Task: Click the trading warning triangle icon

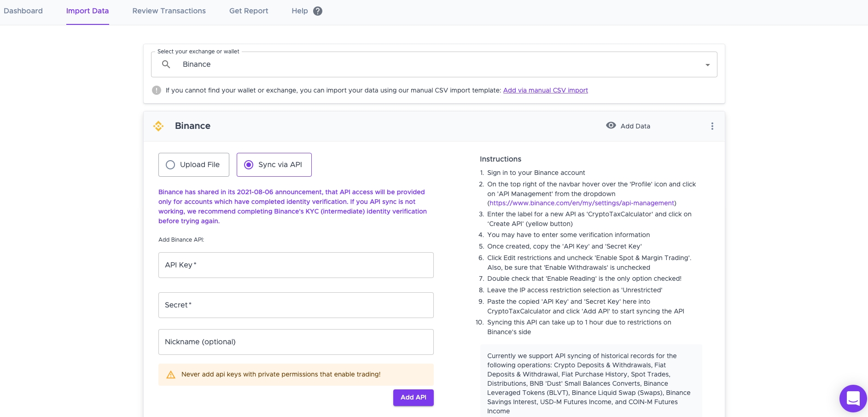Action: click(x=171, y=375)
